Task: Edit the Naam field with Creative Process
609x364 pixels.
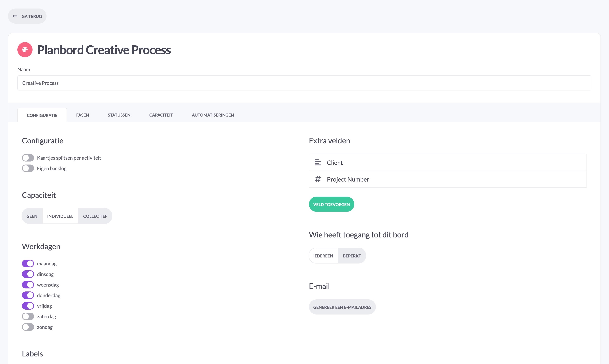Action: [304, 83]
